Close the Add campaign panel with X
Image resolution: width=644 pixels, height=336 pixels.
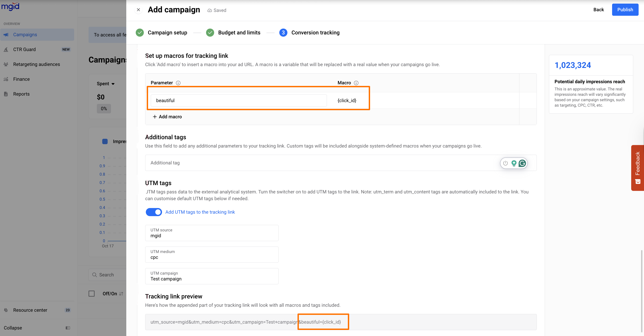(x=138, y=10)
